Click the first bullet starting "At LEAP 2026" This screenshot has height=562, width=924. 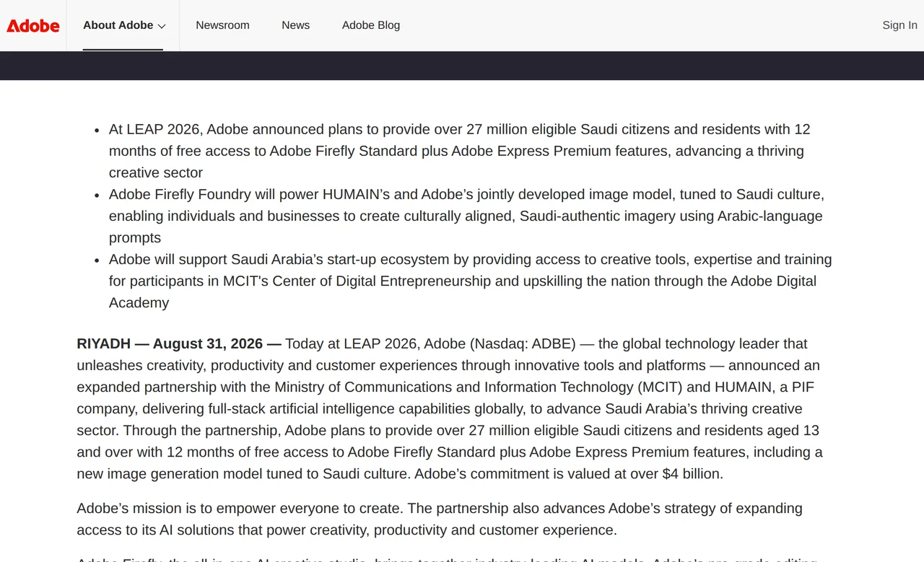(459, 151)
